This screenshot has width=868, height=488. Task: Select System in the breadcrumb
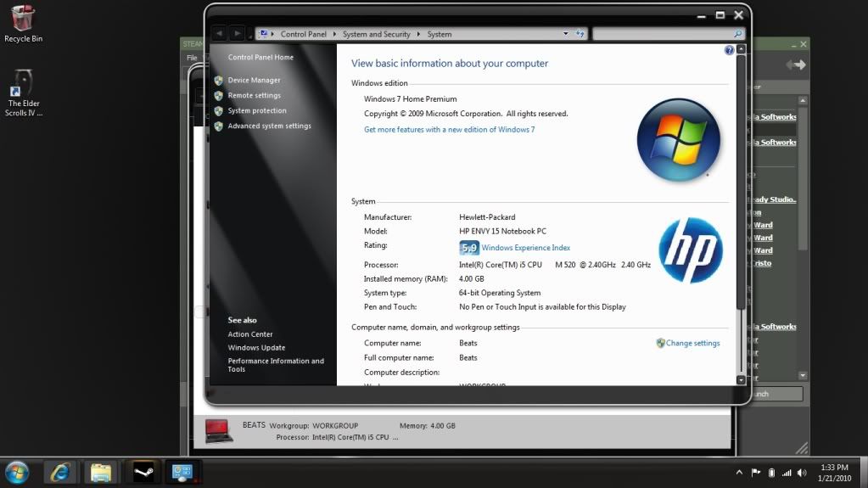pyautogui.click(x=440, y=34)
